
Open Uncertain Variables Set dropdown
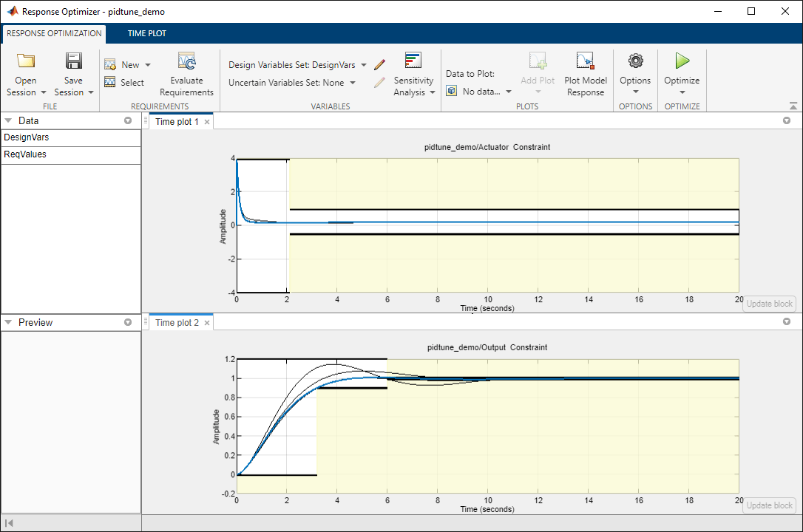(292, 82)
